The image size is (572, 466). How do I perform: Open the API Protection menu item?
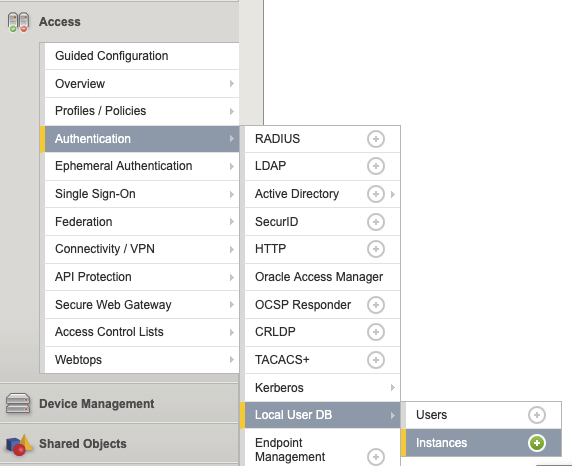(142, 277)
